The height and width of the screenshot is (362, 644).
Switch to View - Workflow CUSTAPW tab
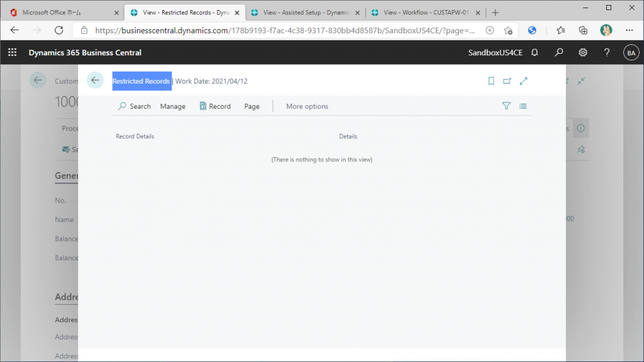coord(426,13)
